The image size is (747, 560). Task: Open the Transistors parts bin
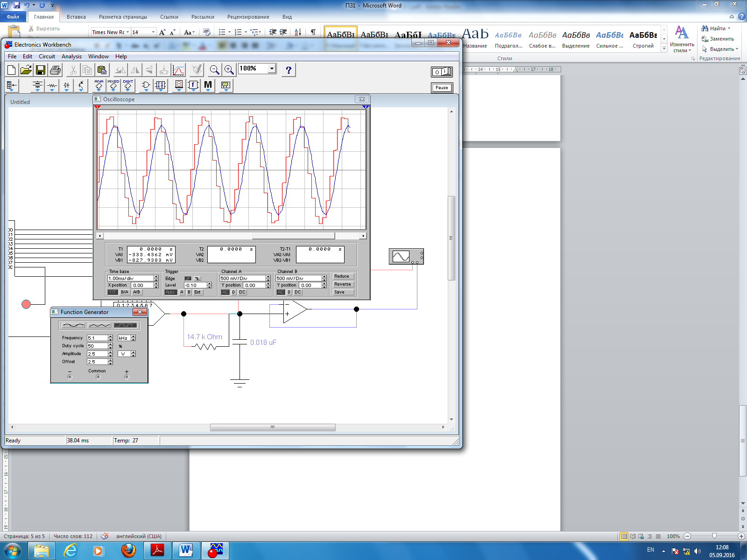(81, 85)
